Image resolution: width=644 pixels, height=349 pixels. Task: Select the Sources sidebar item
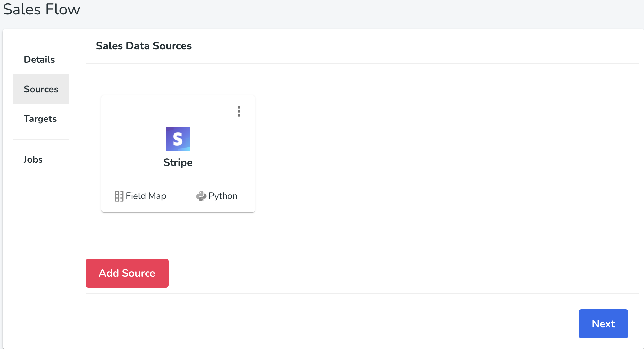click(41, 89)
